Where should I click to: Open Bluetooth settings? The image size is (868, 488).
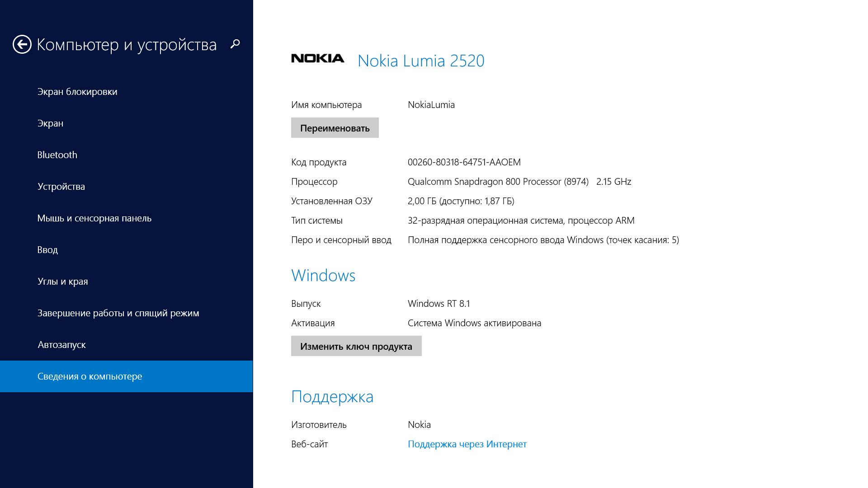click(x=127, y=155)
